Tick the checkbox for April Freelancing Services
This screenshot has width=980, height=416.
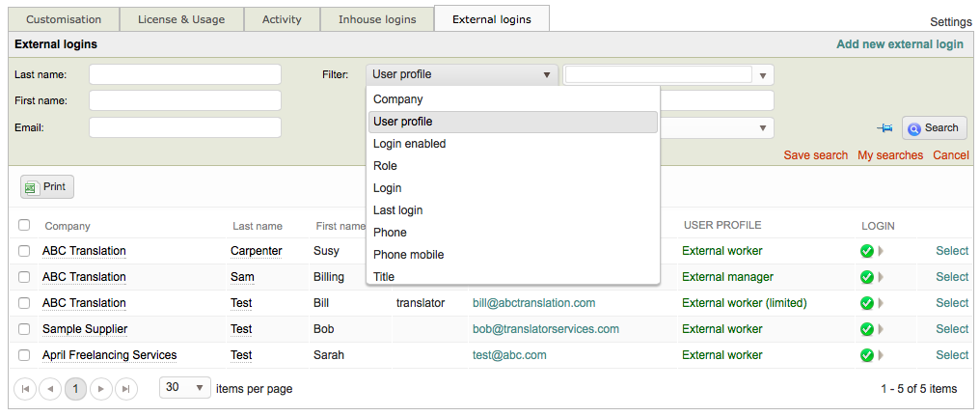[x=24, y=355]
